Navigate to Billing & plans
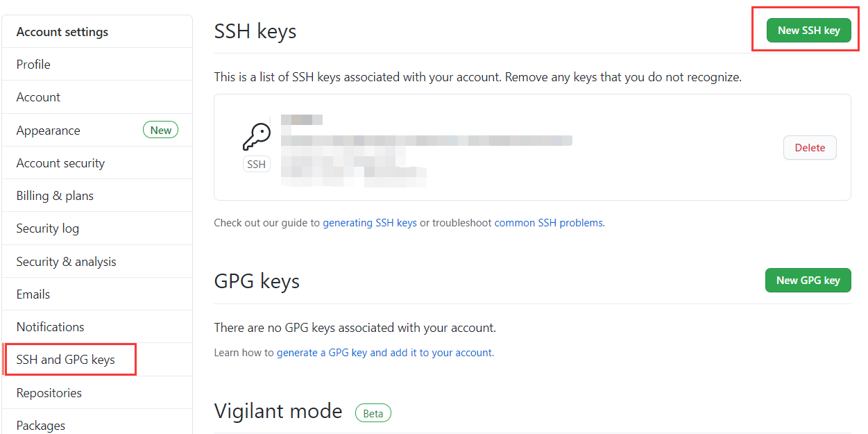The image size is (868, 434). tap(55, 196)
